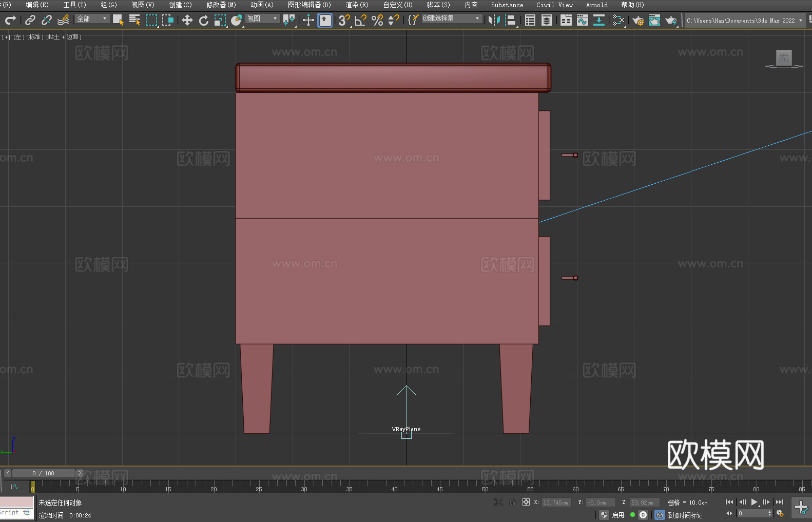Click the time slider showing 0 / 100
This screenshot has width=812, height=522.
(x=44, y=473)
